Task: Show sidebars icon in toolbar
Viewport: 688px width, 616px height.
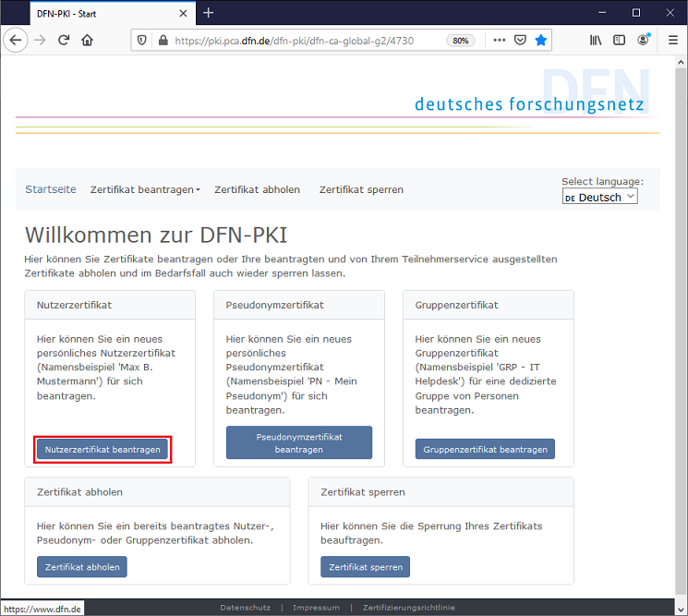Action: [619, 41]
